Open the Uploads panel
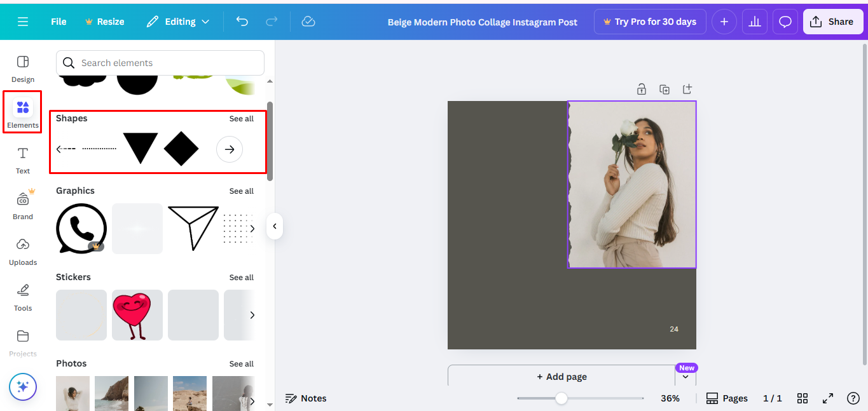This screenshot has width=868, height=411. point(22,252)
